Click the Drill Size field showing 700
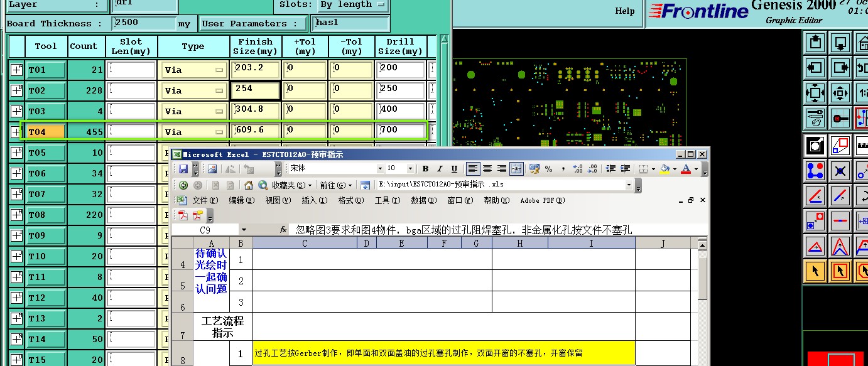868x366 pixels. tap(401, 131)
